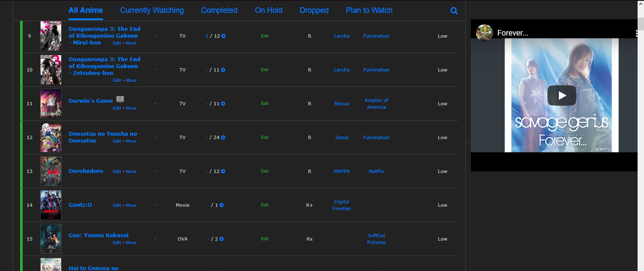Expand More details for Dorohedoro
The width and height of the screenshot is (644, 271).
click(x=131, y=172)
